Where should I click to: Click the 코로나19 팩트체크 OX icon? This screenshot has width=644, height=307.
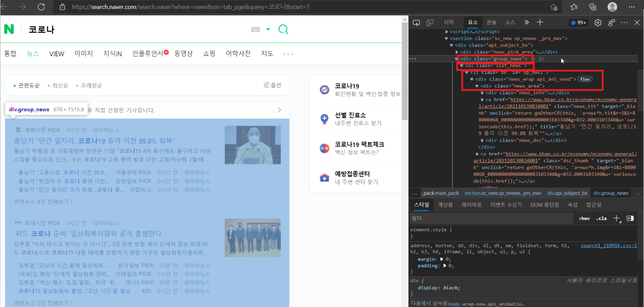(325, 148)
